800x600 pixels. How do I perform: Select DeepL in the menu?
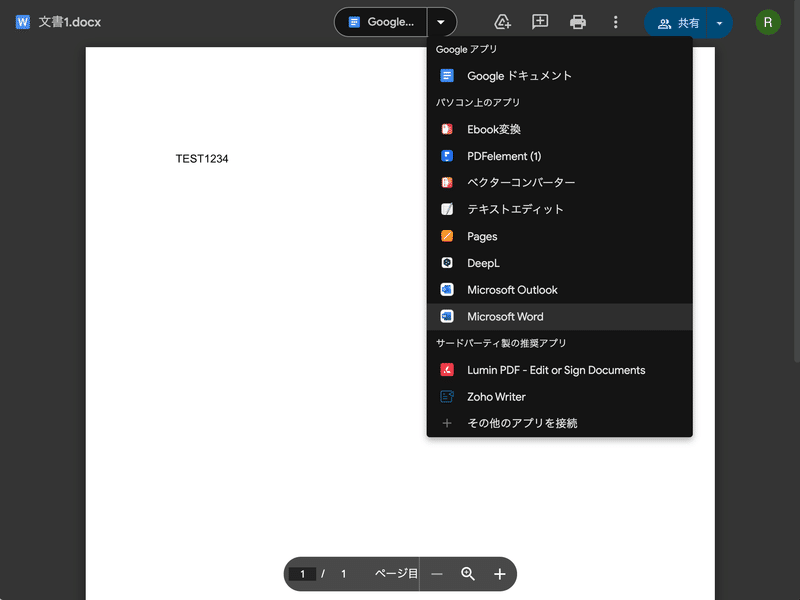pyautogui.click(x=559, y=263)
